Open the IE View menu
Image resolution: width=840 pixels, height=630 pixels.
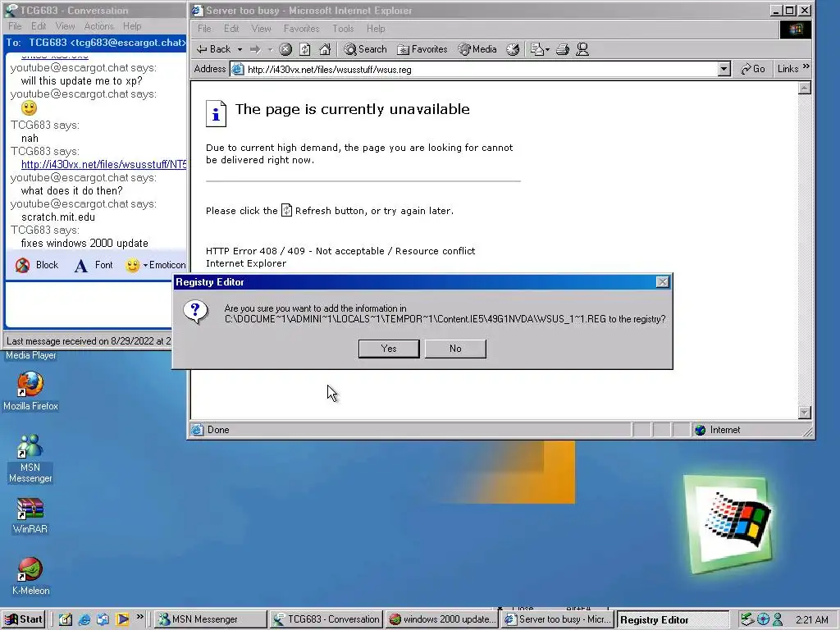point(262,29)
